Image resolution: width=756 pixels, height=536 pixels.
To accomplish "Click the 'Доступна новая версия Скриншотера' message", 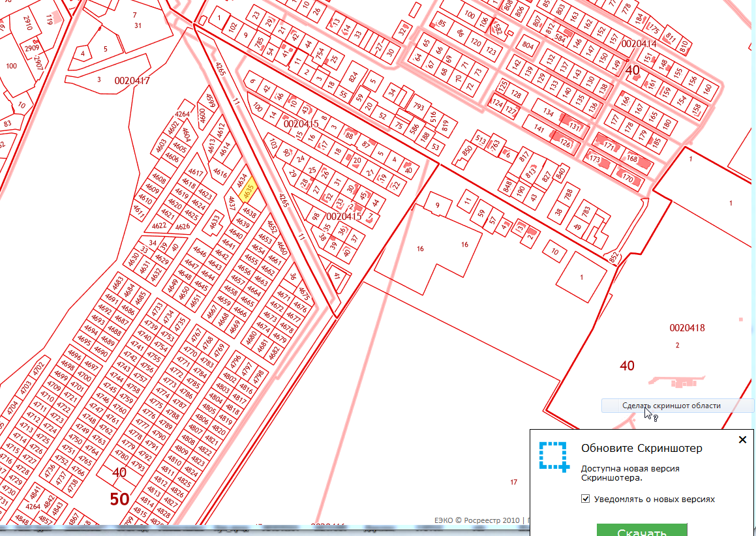I will click(x=630, y=473).
